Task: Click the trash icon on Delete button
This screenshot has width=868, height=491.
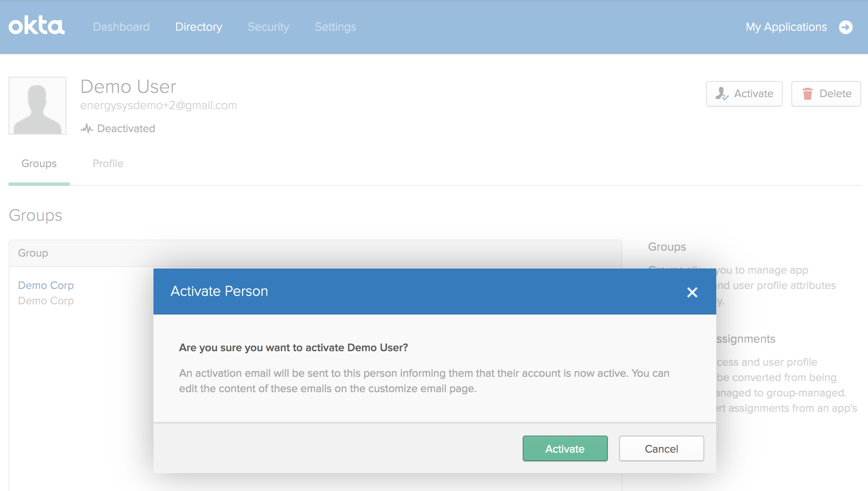Action: (x=807, y=94)
